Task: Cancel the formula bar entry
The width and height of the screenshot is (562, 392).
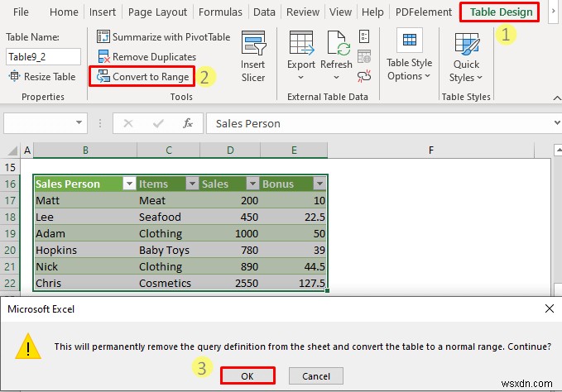Action: coord(128,123)
